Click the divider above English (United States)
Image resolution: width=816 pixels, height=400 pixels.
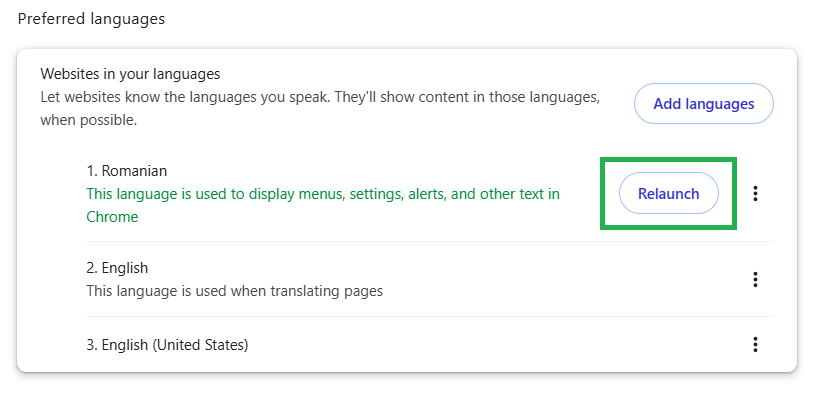[x=430, y=316]
